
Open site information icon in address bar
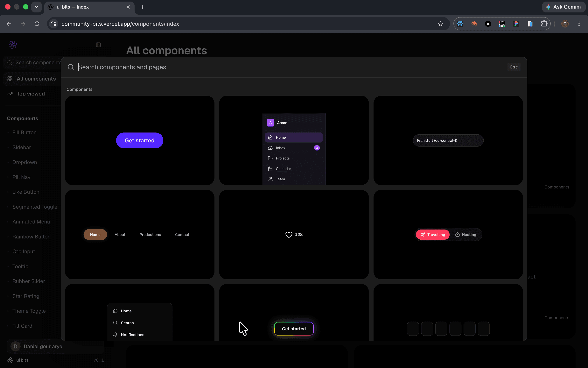(53, 24)
